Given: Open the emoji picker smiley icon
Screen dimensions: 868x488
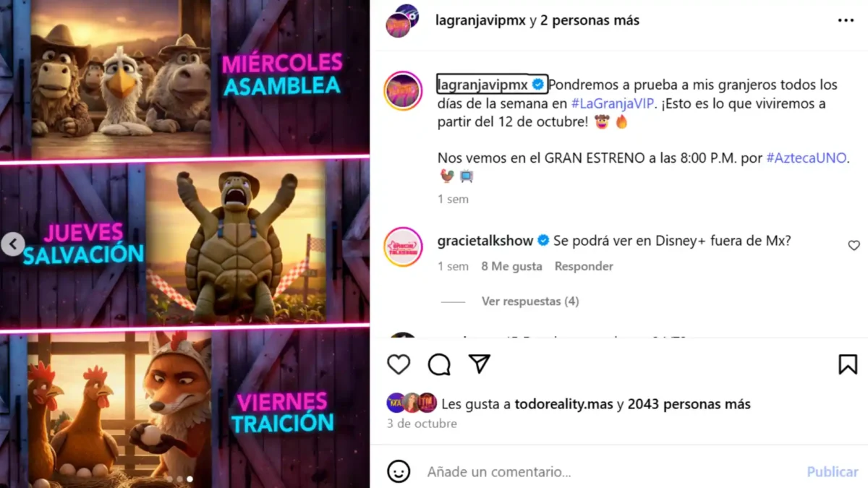Looking at the screenshot, I should pyautogui.click(x=399, y=471).
